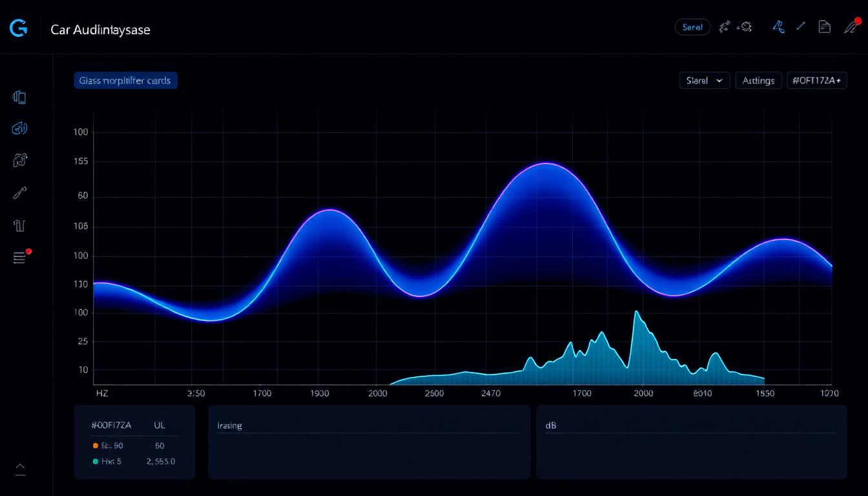Click the 2470 x-axis label
This screenshot has width=868, height=496.
pyautogui.click(x=491, y=393)
